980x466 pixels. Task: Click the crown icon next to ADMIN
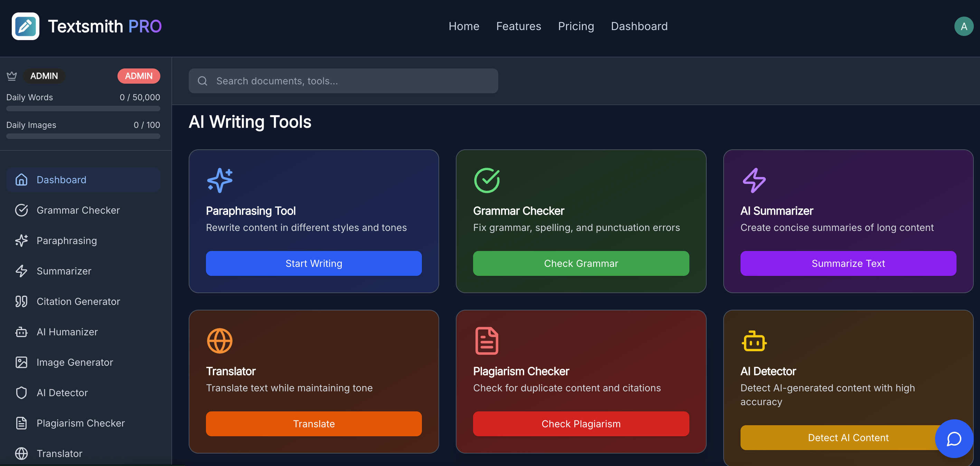pyautogui.click(x=12, y=76)
